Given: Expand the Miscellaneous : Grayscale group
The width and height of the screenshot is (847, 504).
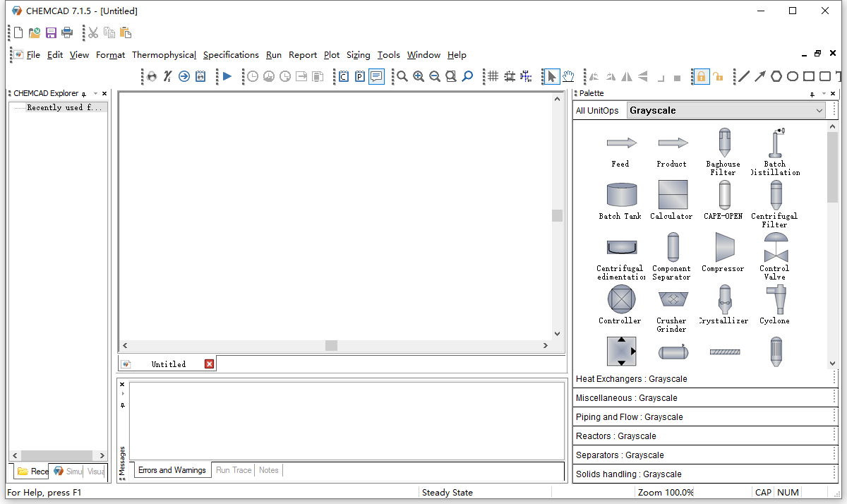Looking at the screenshot, I should tap(704, 398).
